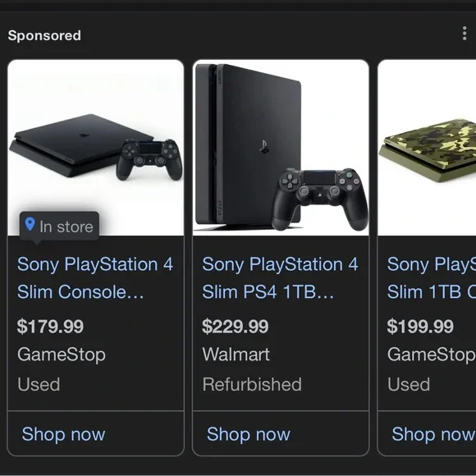Image resolution: width=476 pixels, height=476 pixels.
Task: Click the Walmart seller name
Action: [236, 354]
